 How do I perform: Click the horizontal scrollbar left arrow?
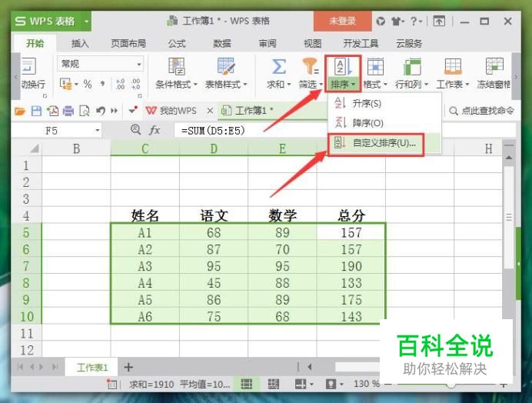click(309, 367)
